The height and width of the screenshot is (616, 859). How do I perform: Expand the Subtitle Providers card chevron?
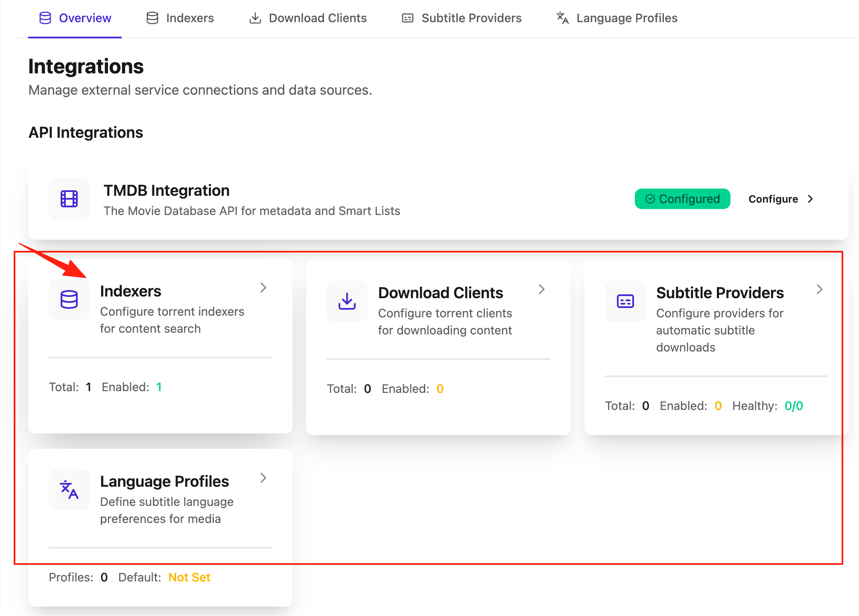tap(820, 289)
